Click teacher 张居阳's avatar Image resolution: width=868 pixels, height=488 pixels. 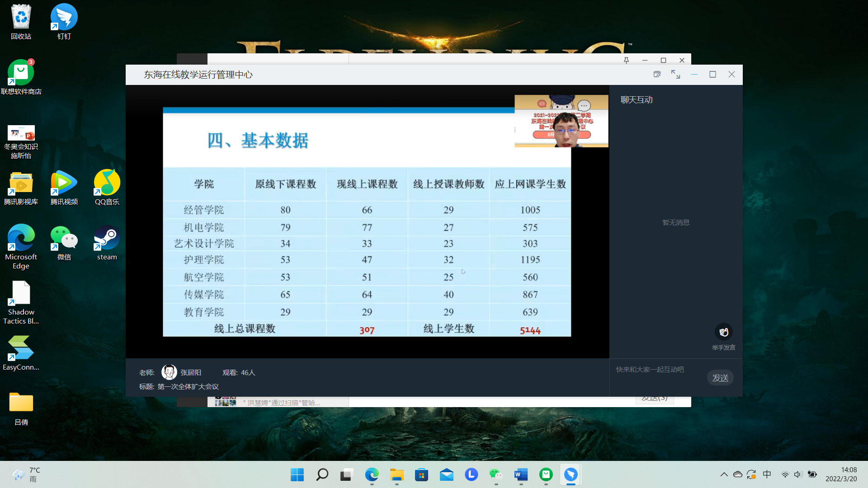tap(169, 372)
